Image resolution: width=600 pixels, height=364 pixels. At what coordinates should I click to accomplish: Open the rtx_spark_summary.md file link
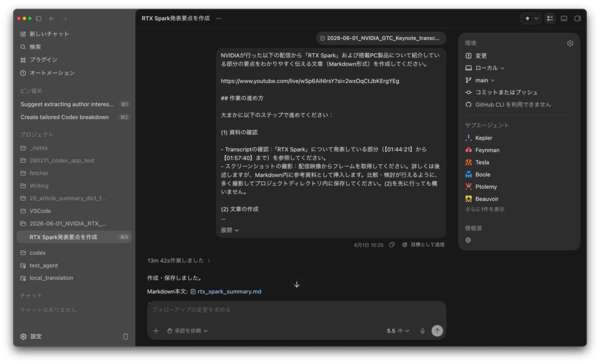click(x=226, y=292)
